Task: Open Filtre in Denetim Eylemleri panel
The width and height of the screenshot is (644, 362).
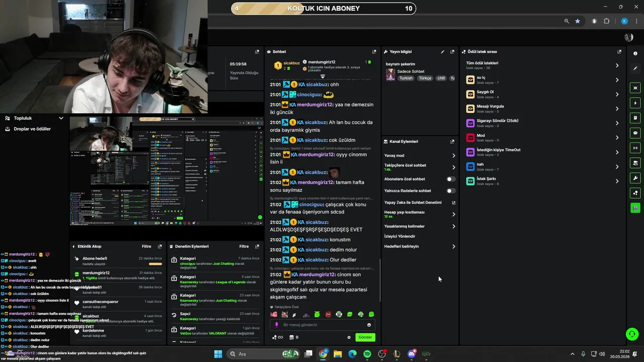Action: point(244,247)
